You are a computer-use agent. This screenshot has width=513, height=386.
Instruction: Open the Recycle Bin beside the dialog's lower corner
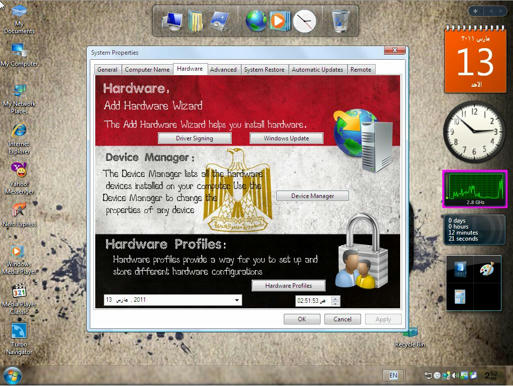point(410,338)
